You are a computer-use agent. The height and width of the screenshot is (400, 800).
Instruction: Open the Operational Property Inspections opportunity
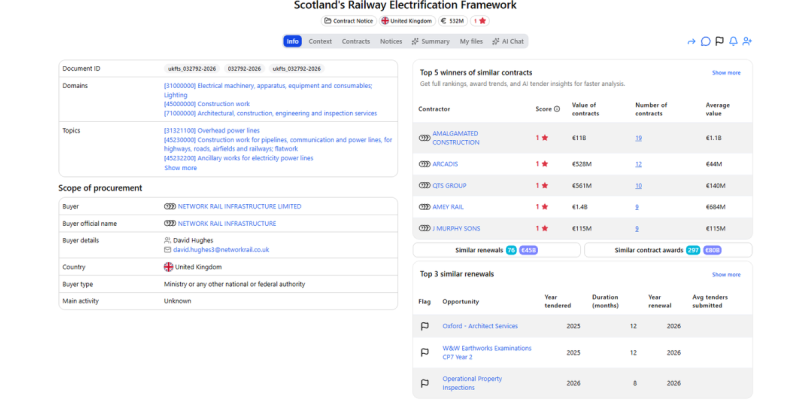(472, 383)
